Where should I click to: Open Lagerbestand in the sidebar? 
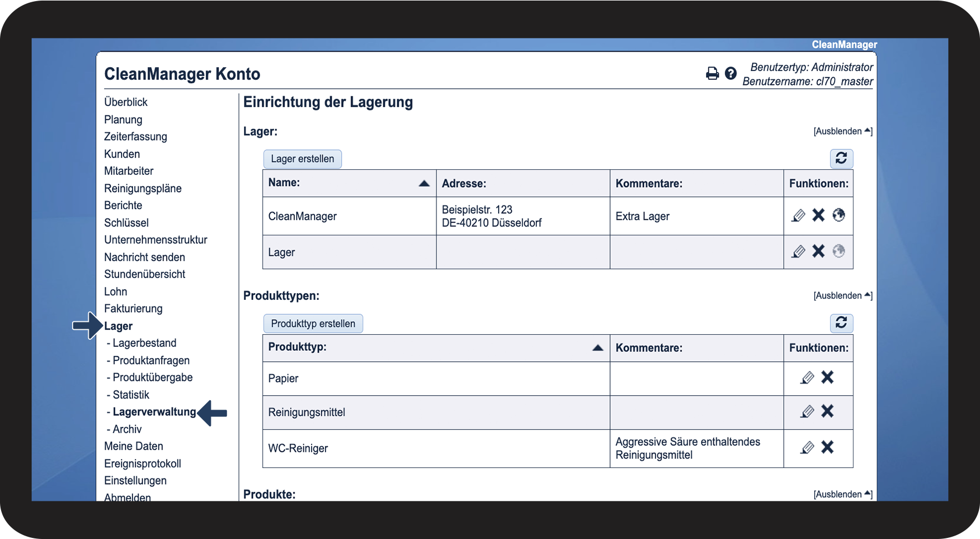[144, 343]
